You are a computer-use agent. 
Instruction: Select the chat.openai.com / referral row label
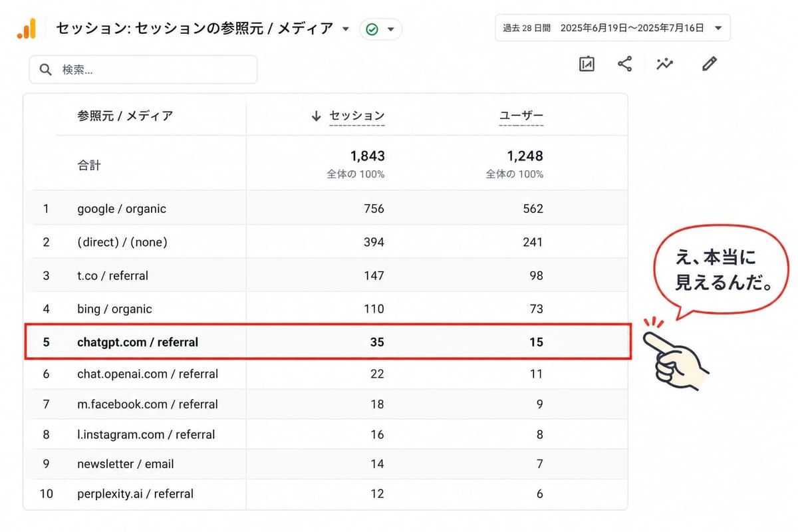[148, 374]
